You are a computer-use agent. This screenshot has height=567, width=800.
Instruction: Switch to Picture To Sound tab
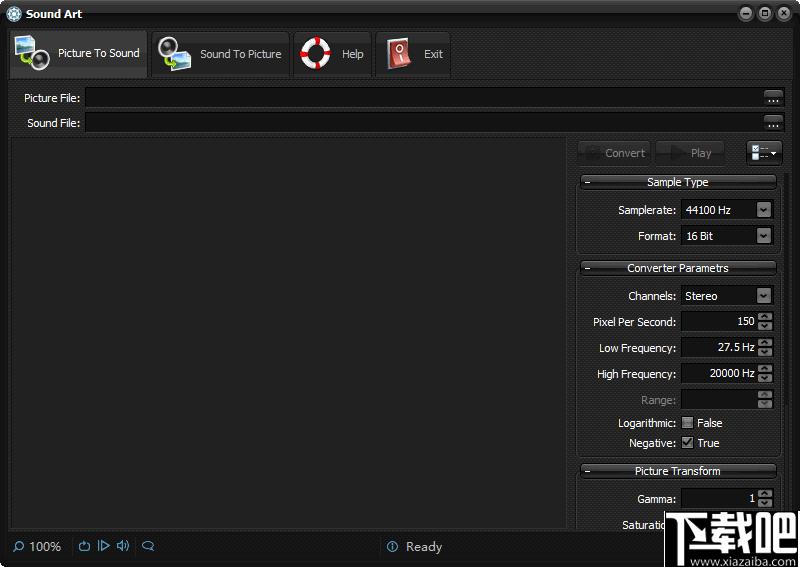pyautogui.click(x=79, y=54)
